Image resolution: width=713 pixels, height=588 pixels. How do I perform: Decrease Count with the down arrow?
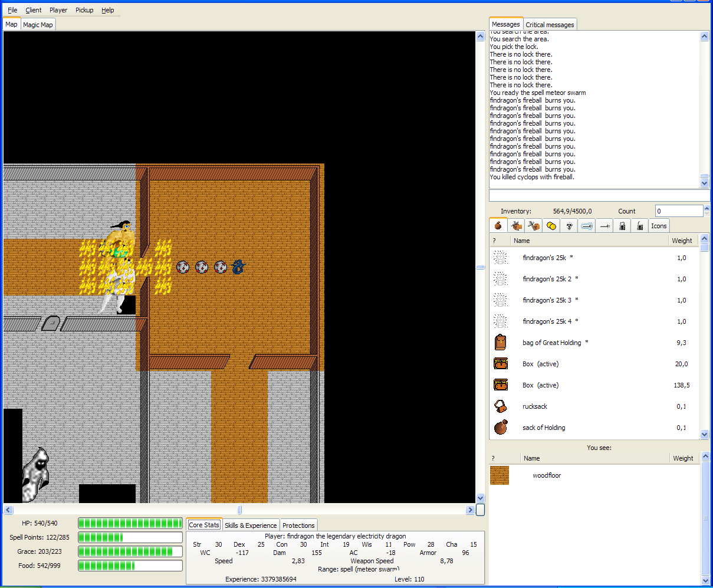pyautogui.click(x=707, y=214)
